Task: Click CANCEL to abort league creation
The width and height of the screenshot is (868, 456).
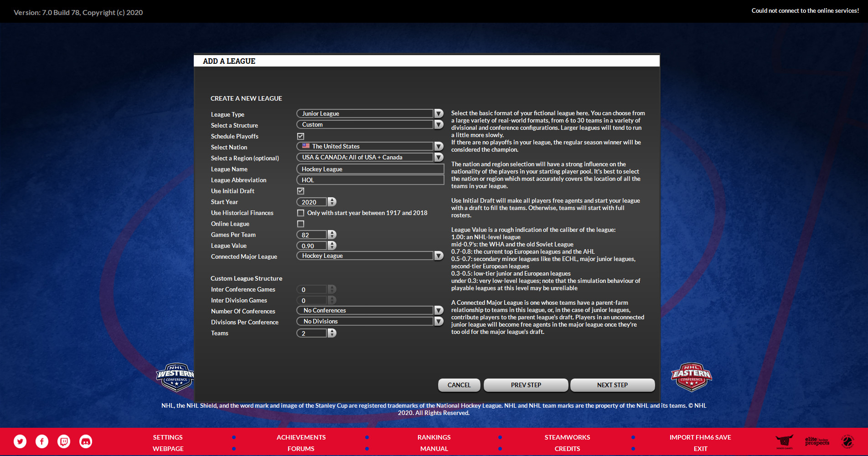Action: pos(459,385)
